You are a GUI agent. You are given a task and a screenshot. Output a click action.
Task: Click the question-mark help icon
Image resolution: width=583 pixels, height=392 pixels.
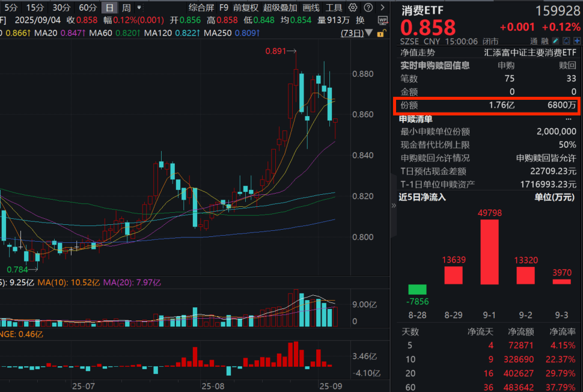[367, 8]
